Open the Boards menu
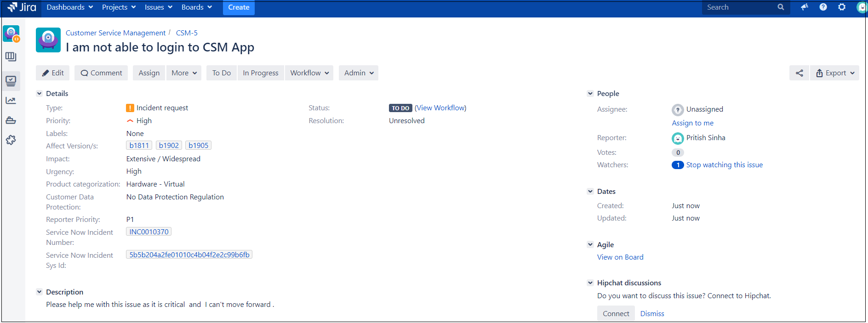The width and height of the screenshot is (868, 323). pos(197,7)
